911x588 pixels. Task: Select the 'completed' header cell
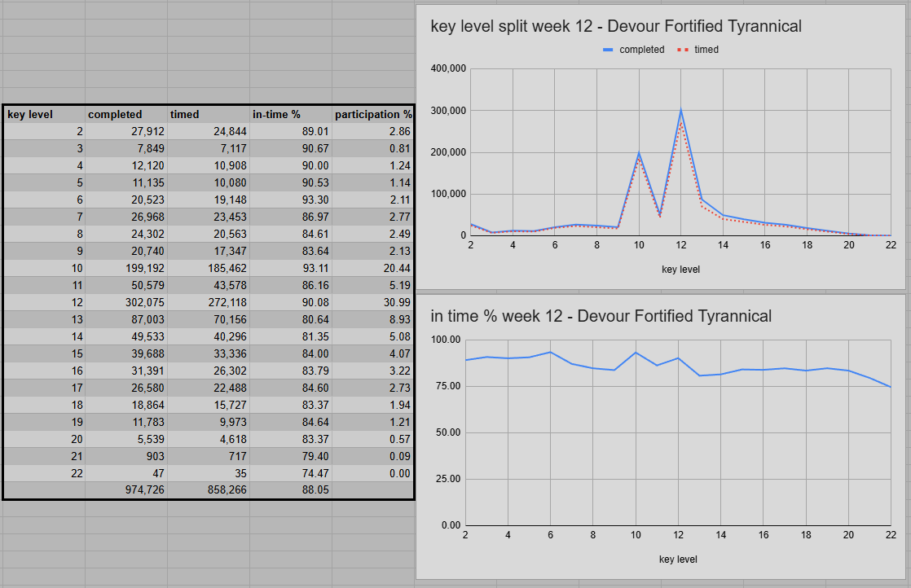[x=126, y=114]
